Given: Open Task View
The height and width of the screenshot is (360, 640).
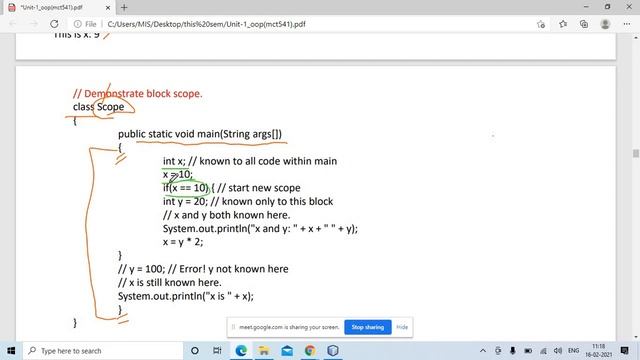Looking at the screenshot, I should pos(217,351).
